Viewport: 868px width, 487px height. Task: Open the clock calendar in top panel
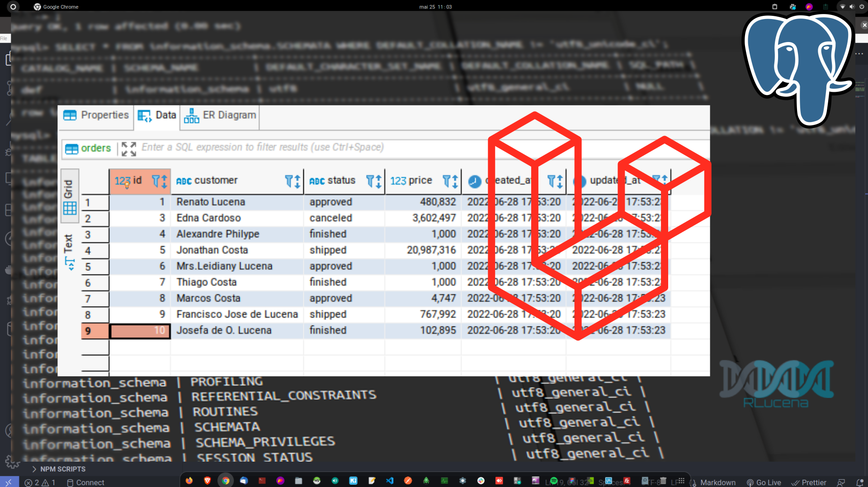(x=435, y=7)
